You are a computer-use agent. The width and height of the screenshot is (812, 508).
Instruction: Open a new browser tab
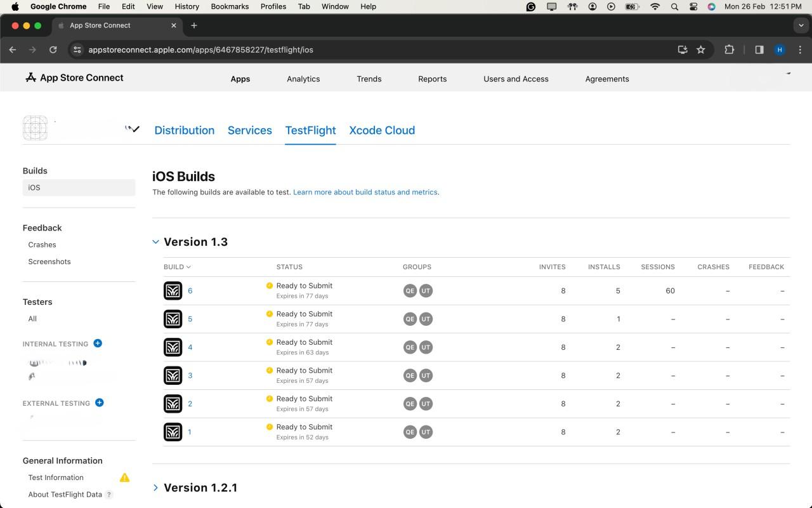[194, 25]
